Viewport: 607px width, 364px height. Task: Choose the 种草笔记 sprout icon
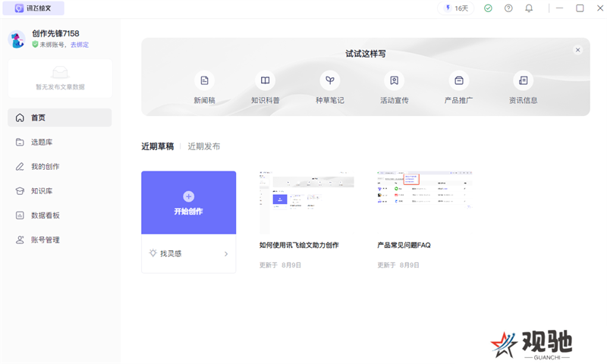(x=330, y=80)
